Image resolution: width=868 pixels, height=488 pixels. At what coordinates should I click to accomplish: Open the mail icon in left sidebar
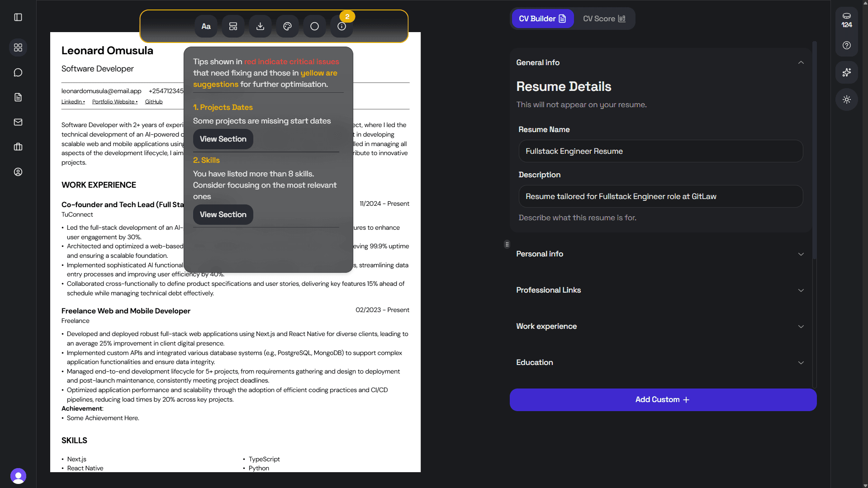point(18,122)
